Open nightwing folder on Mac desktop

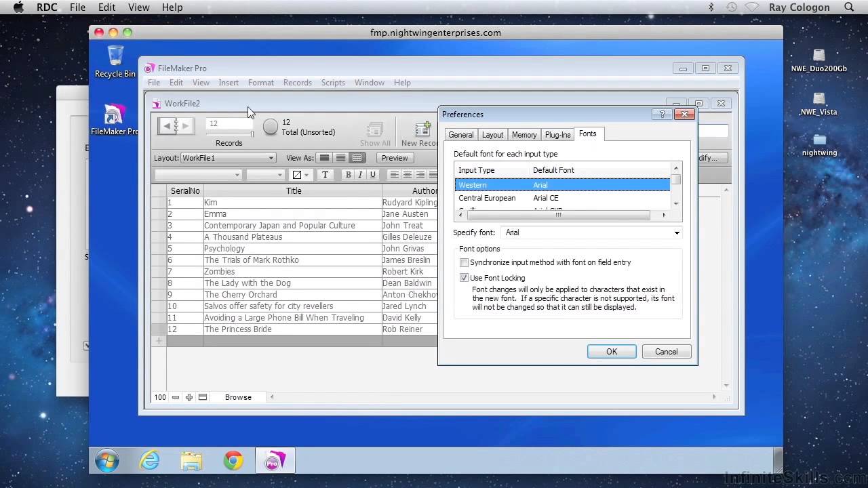(819, 144)
